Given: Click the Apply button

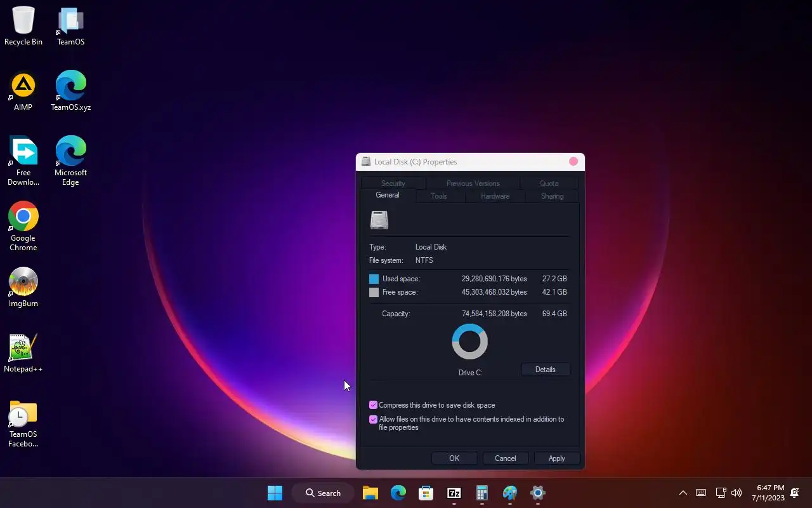Looking at the screenshot, I should coord(557,458).
